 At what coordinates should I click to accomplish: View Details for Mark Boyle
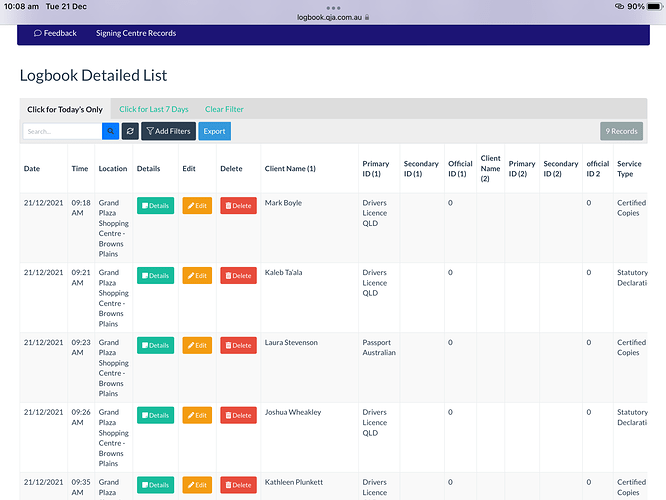(155, 206)
